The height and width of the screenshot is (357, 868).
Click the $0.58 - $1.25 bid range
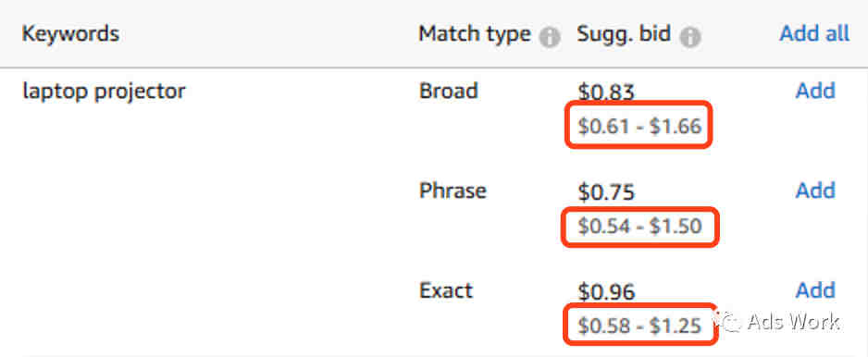(639, 326)
